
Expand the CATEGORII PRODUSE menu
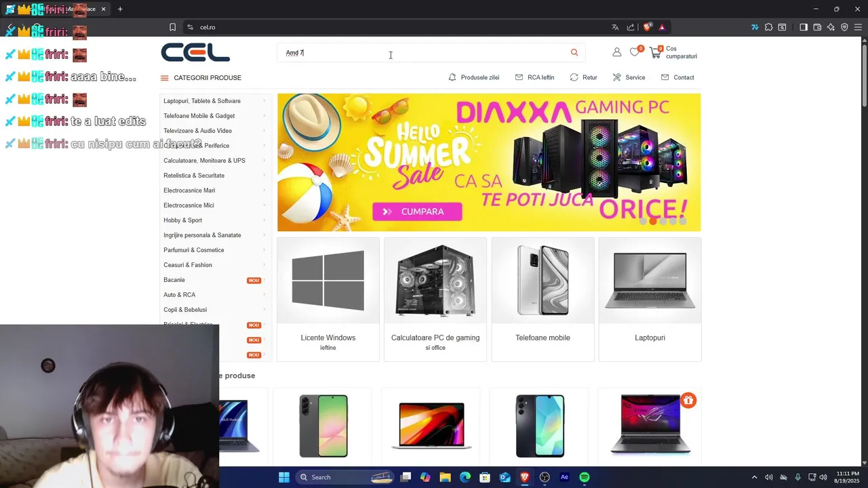201,77
